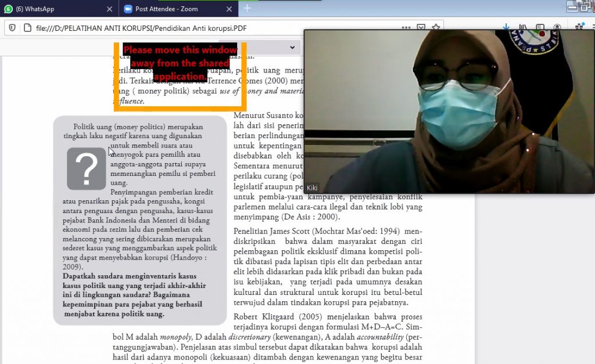Image resolution: width=595 pixels, height=364 pixels.
Task: Save page to Pocket icon
Action: pos(421,27)
